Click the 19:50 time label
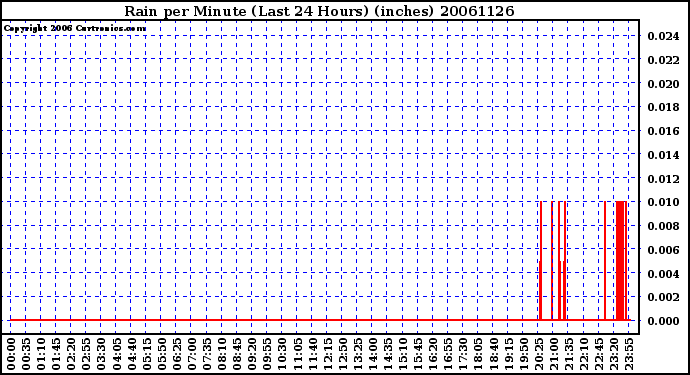The image size is (690, 375). tap(523, 354)
